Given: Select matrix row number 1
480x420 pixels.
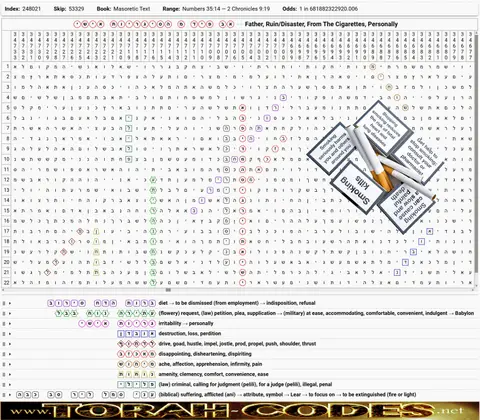Looking at the screenshot, I should [x=7, y=66].
